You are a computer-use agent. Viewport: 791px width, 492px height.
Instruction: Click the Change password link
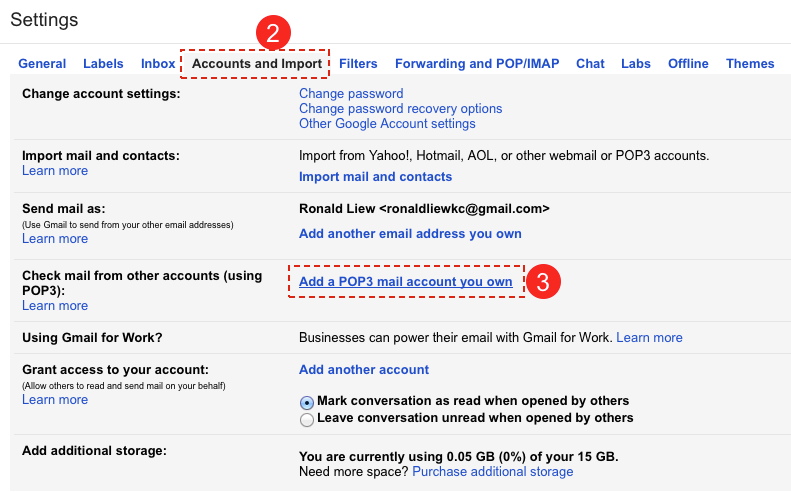[351, 93]
